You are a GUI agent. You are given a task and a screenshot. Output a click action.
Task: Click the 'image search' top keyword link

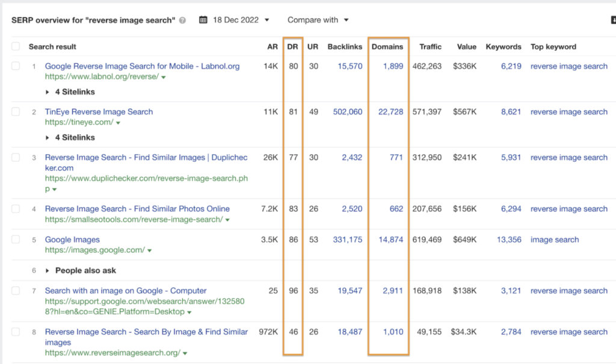coord(555,239)
